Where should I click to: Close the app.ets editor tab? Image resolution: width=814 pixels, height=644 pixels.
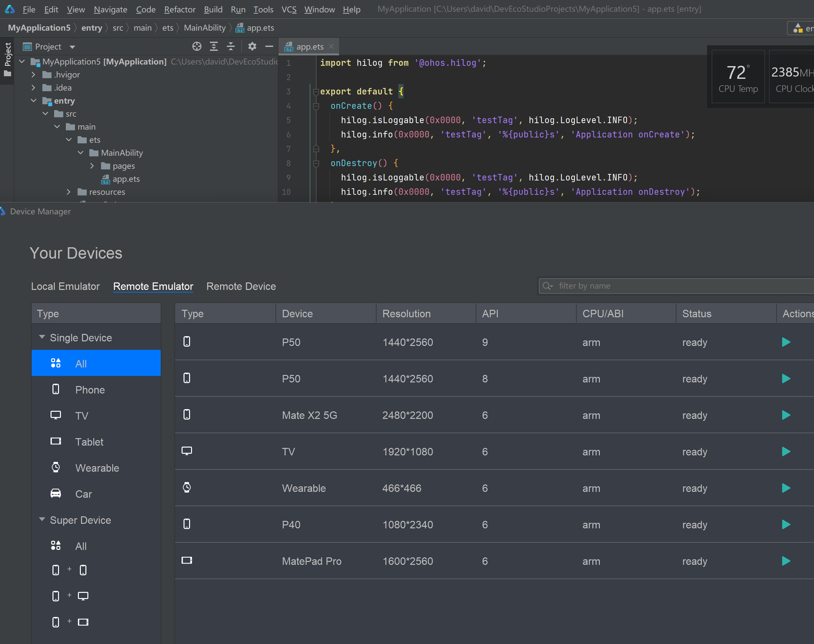(331, 46)
